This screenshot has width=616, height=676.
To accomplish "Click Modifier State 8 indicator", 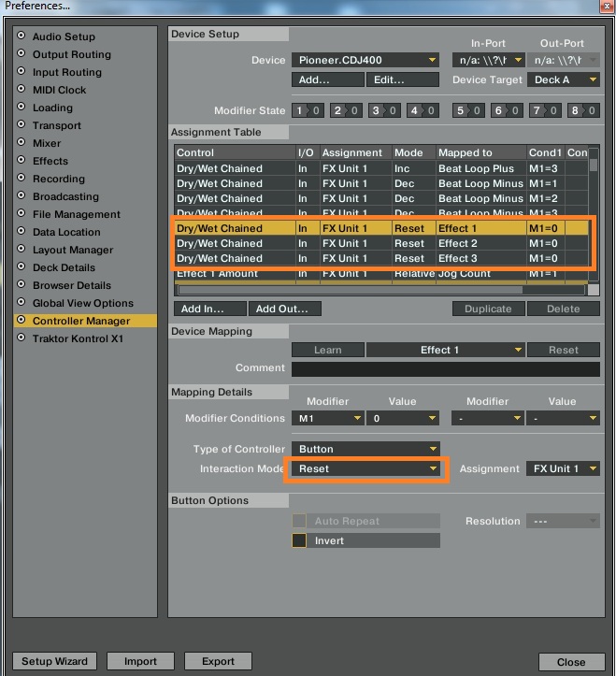I will pyautogui.click(x=583, y=110).
